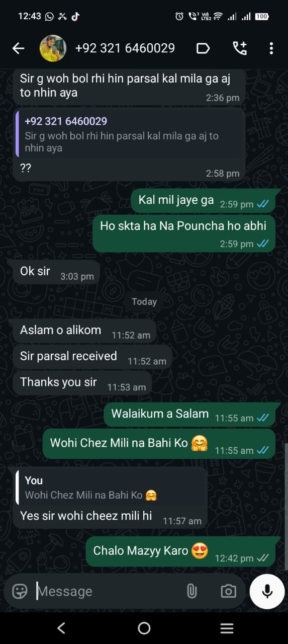Tap the Android recent apps button
This screenshot has height=644, width=288.
point(227,628)
